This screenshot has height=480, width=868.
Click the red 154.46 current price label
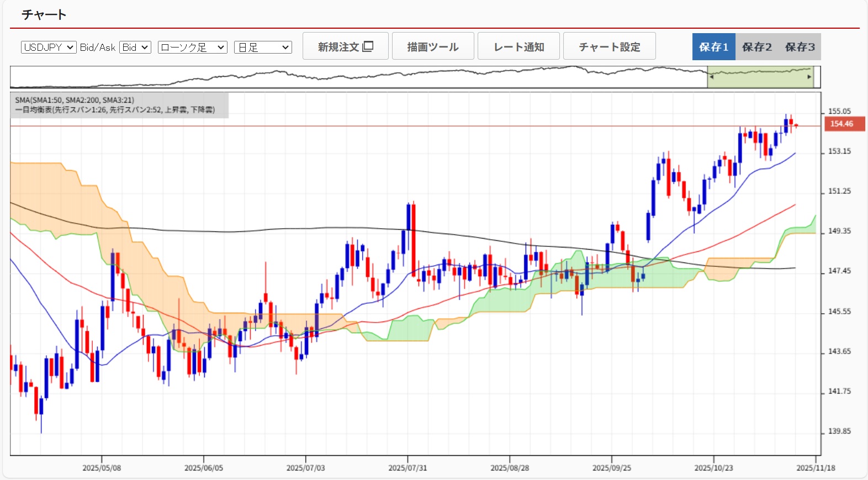[843, 124]
